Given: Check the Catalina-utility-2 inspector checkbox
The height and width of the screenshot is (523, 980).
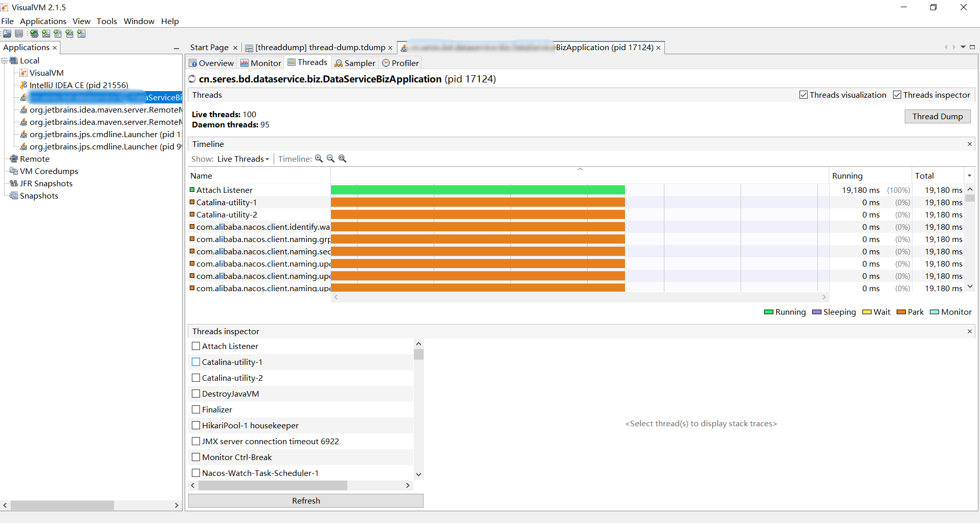Looking at the screenshot, I should 196,378.
